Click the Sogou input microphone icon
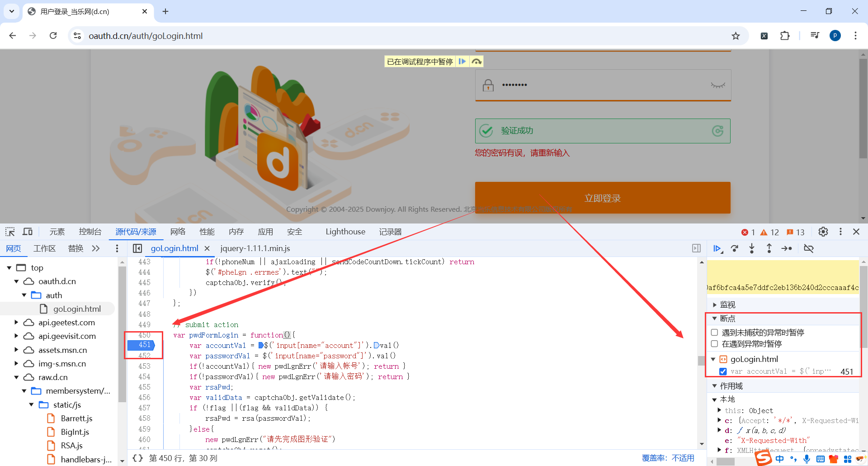Screen dimensions: 868x466 coord(807,459)
